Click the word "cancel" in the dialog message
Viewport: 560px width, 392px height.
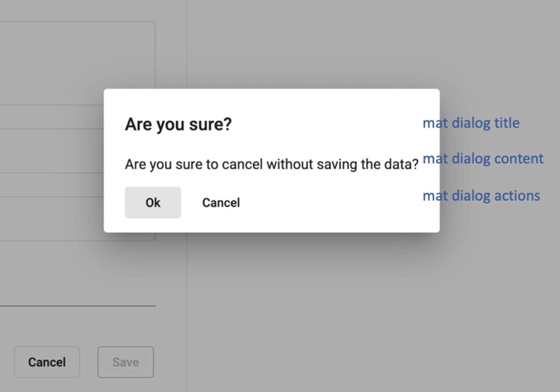[243, 164]
